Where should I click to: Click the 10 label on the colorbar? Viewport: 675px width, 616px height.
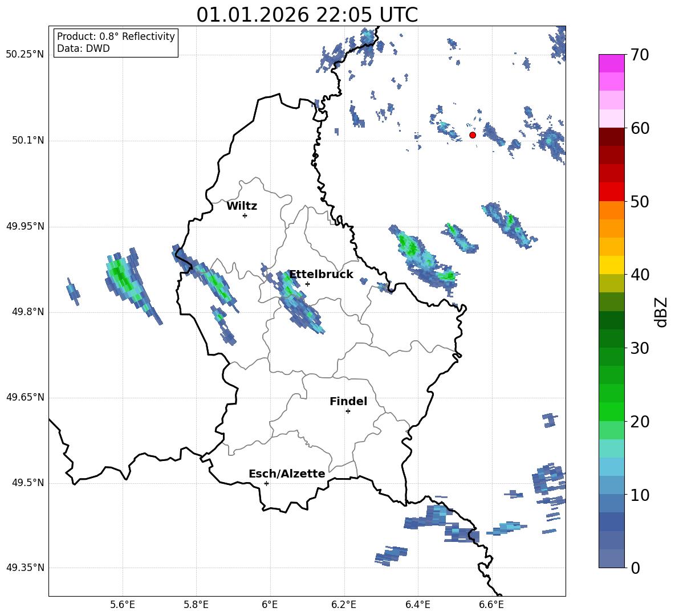click(639, 495)
